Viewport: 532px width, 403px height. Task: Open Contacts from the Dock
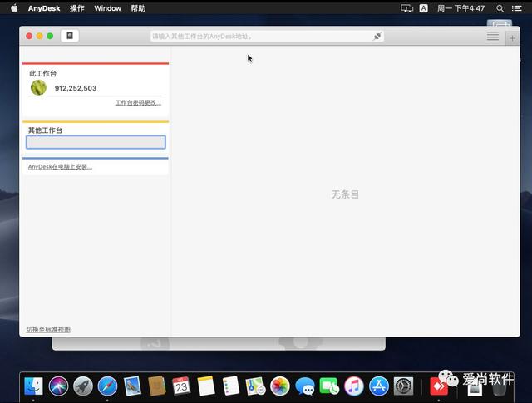coord(157,386)
